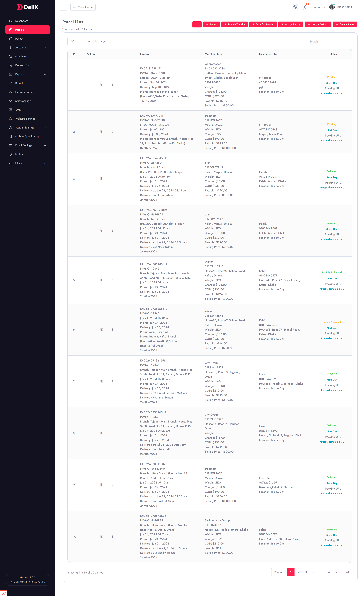Viewport: 364px width, 596px height.
Task: Open three-dot menu for parcel row 6
Action: 112,329
